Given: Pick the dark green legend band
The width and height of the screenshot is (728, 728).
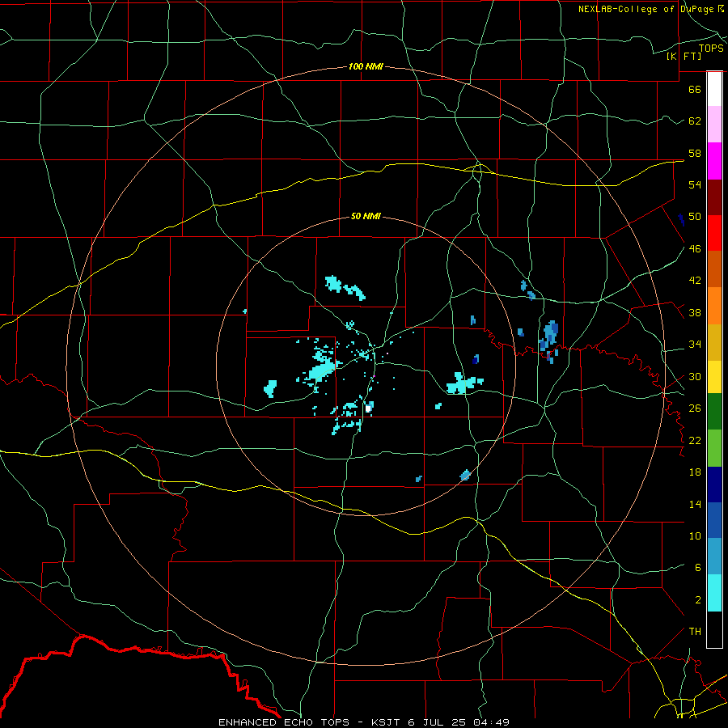Looking at the screenshot, I should click(x=714, y=412).
